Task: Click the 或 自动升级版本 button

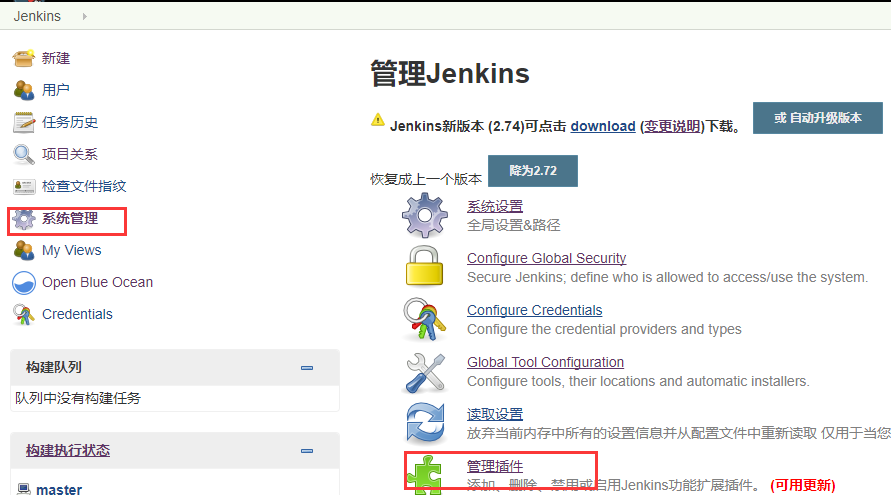Action: point(818,118)
